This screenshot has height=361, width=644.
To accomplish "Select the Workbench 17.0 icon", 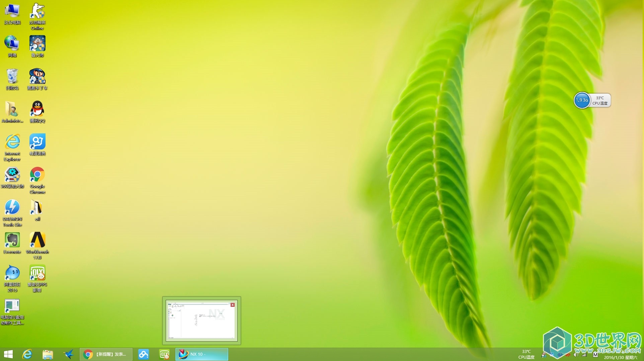I will [x=37, y=246].
